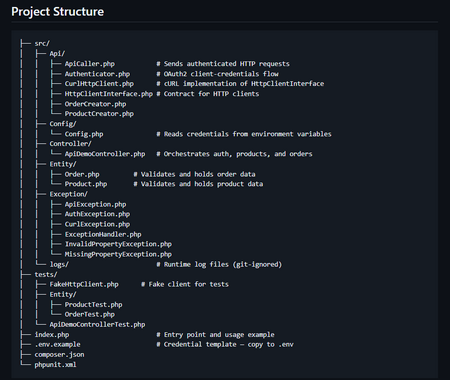Click 'OrderTest.php' file name
450x380 pixels.
tap(90, 314)
